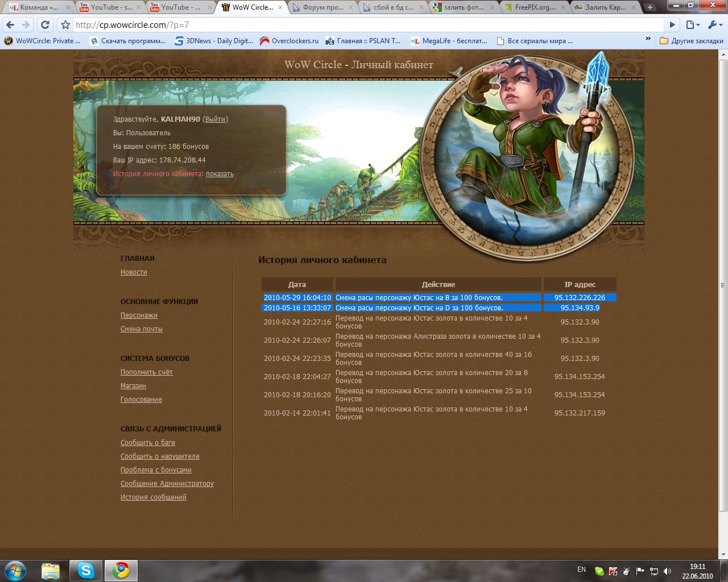Go to the Персонажи section
The height and width of the screenshot is (582, 728).
tap(139, 315)
